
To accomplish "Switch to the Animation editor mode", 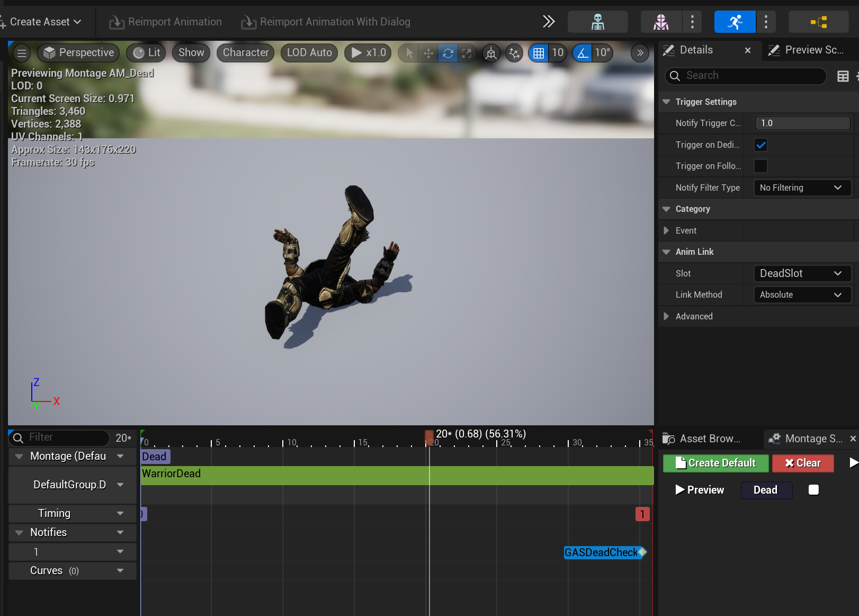I will click(735, 22).
